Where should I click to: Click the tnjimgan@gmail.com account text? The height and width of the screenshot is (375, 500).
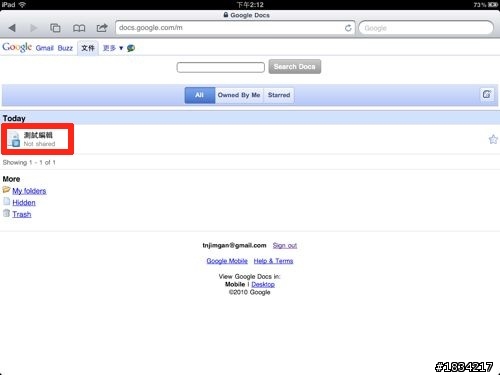[x=234, y=246]
